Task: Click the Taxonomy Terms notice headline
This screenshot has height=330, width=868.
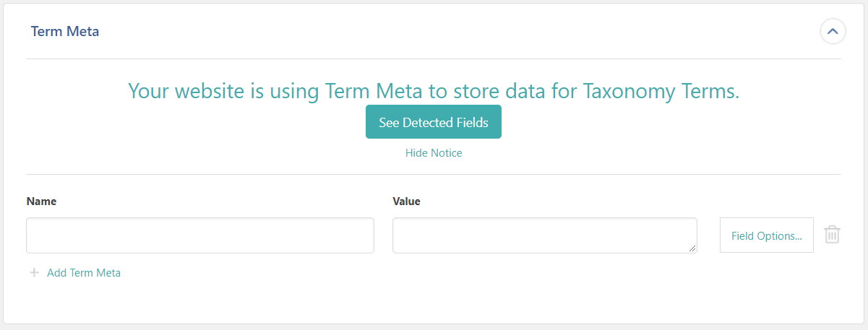Action: [434, 91]
